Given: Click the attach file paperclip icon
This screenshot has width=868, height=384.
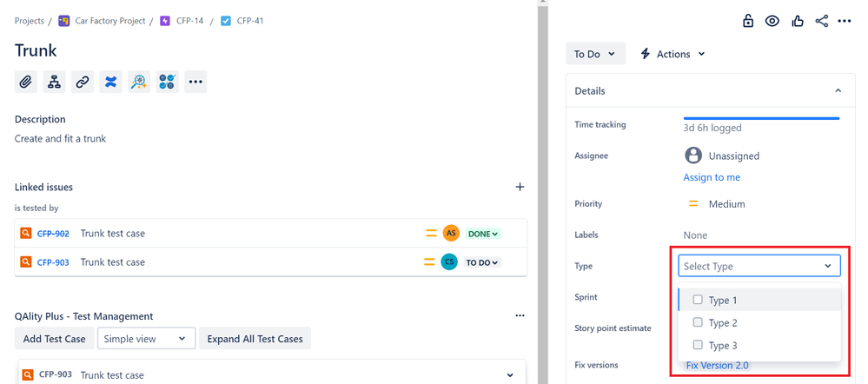Looking at the screenshot, I should point(25,82).
